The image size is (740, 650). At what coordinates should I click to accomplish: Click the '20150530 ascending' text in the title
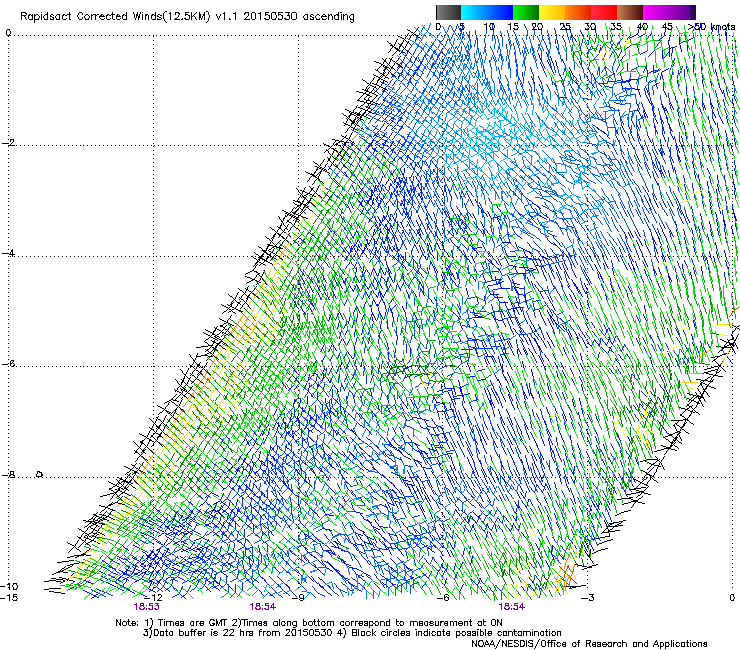pyautogui.click(x=299, y=17)
